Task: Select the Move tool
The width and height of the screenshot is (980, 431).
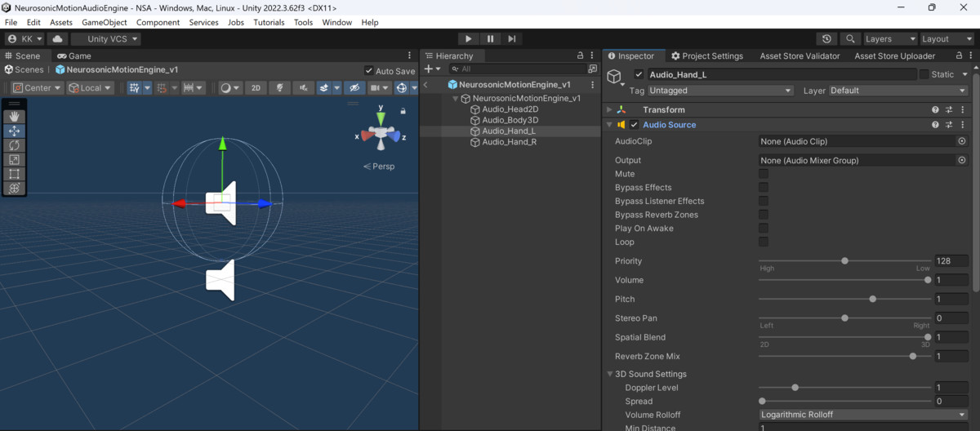Action: point(14,131)
